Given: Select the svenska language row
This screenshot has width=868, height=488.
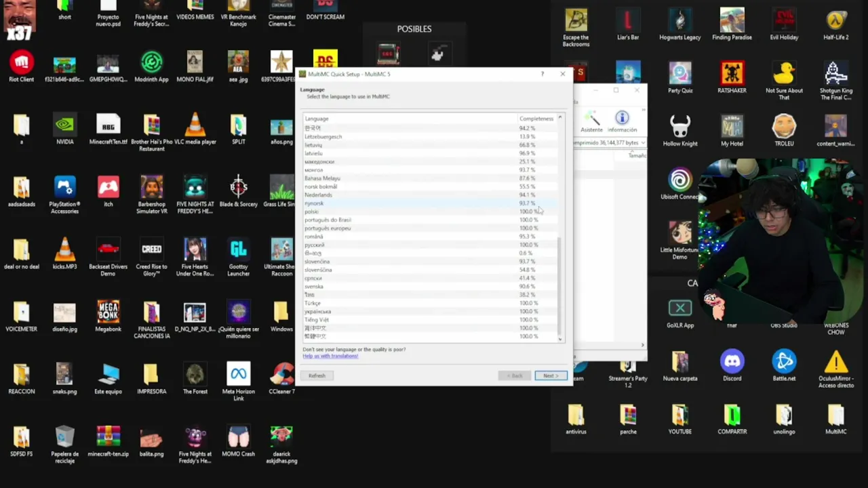Looking at the screenshot, I should pos(429,286).
